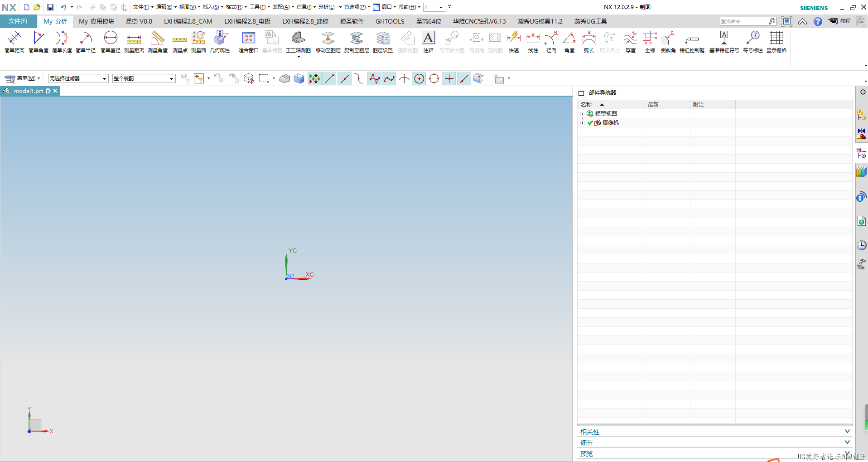Open the 无选择过滤器 selection filter dropdown
The image size is (868, 462).
point(78,78)
